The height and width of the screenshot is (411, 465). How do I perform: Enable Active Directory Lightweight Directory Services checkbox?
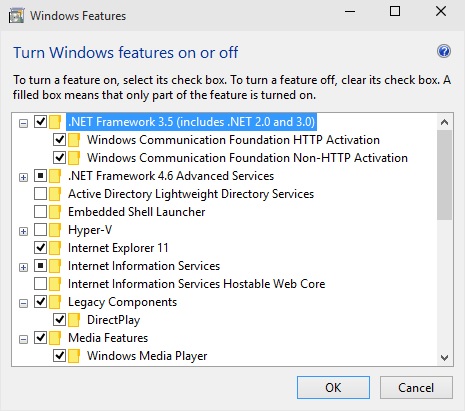point(40,194)
